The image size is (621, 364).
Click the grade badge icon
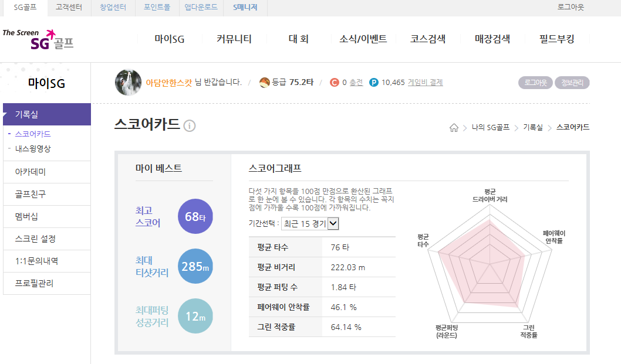pyautogui.click(x=265, y=83)
